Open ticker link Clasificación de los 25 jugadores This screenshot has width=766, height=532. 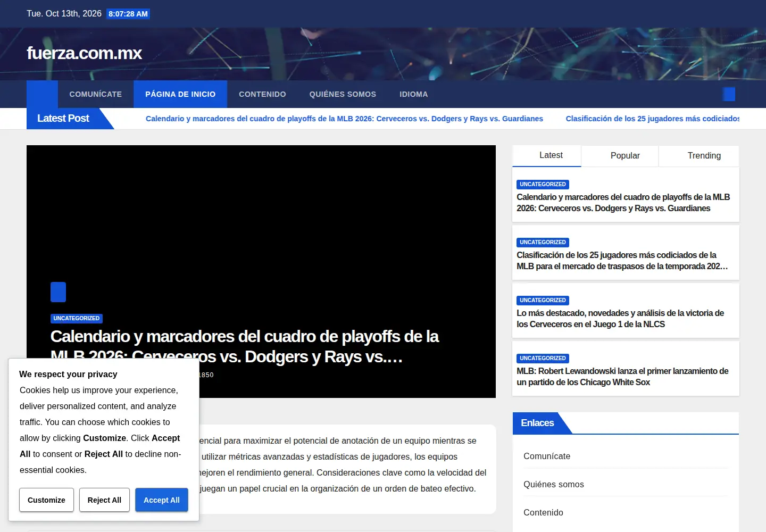[x=653, y=119]
